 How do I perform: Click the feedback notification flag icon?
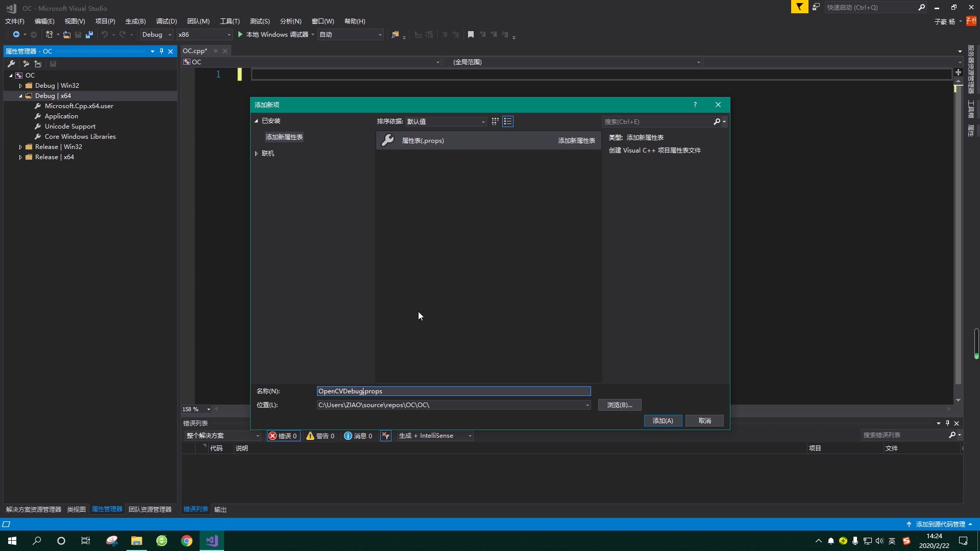coord(799,7)
